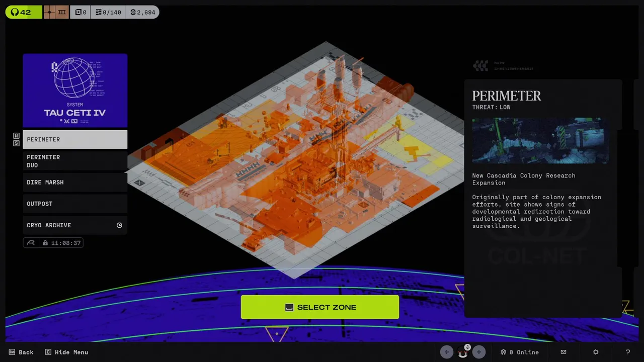Open help via the question mark icon
Screen dimensions: 644x362
coord(627,352)
